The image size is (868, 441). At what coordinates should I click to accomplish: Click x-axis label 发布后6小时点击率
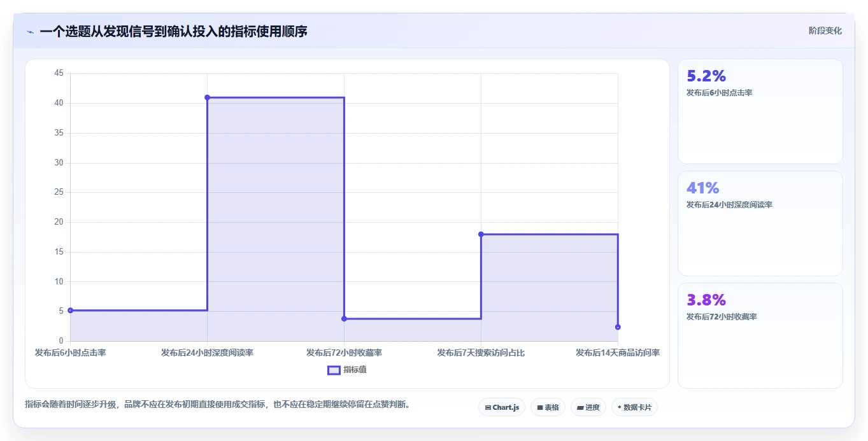coord(71,353)
